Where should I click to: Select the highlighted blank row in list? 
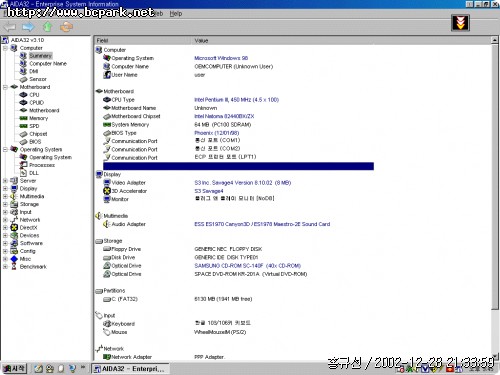(x=238, y=166)
